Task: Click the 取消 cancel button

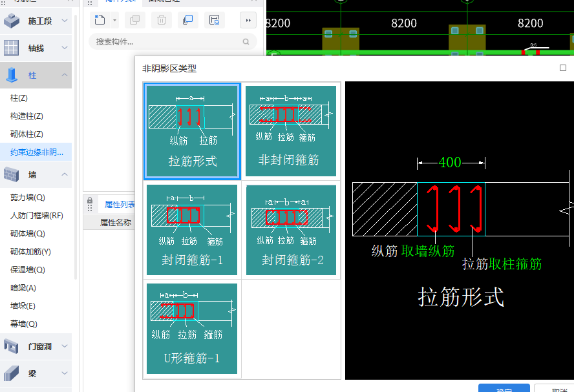Action: pos(555,388)
